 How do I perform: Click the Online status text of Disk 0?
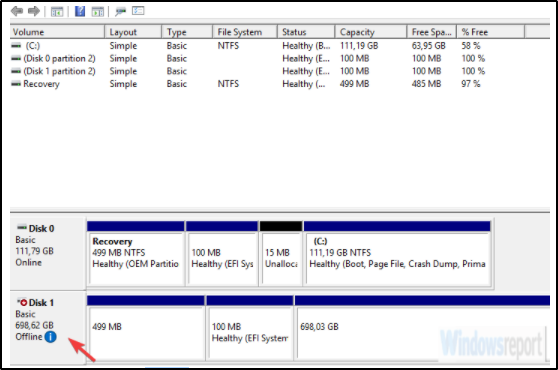pos(28,263)
